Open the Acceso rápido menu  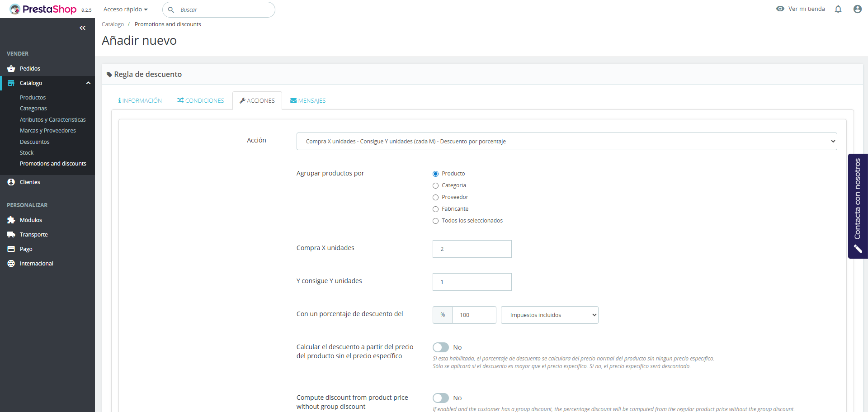pyautogui.click(x=126, y=9)
